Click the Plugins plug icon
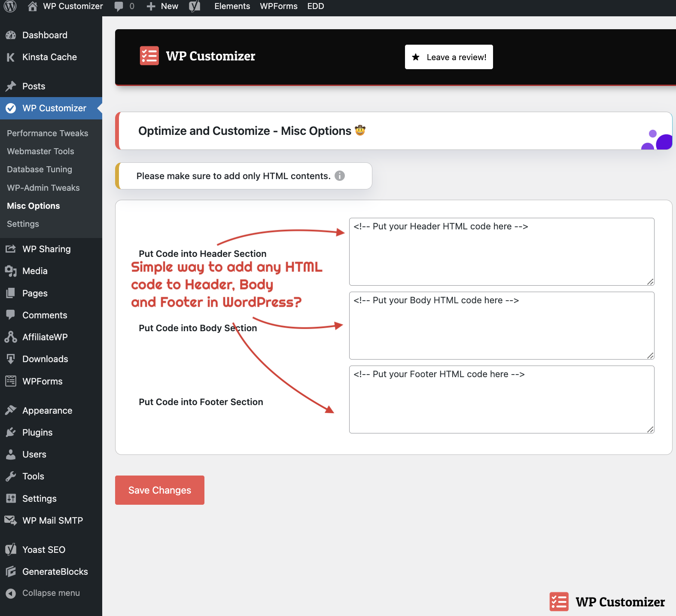Viewport: 676px width, 616px height. click(x=11, y=433)
